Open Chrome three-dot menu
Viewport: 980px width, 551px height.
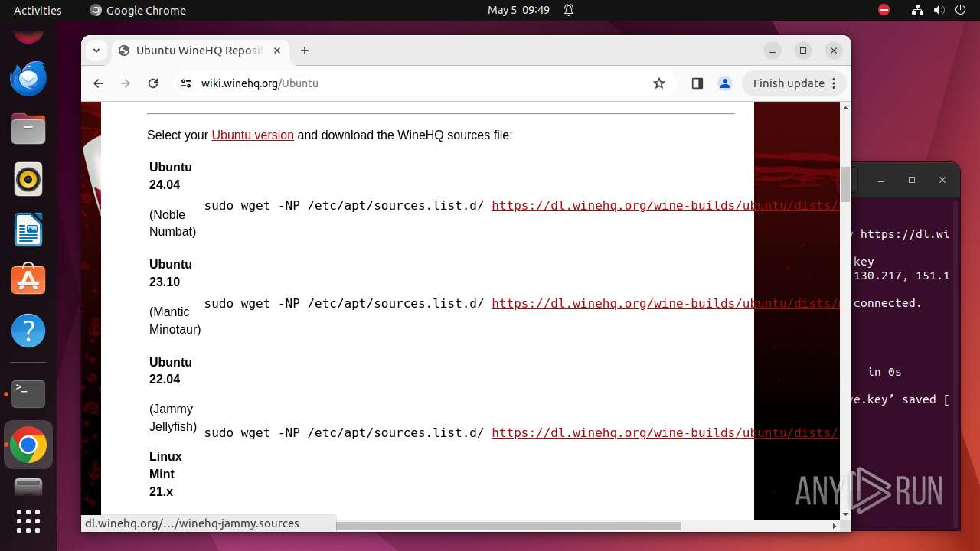coord(834,83)
